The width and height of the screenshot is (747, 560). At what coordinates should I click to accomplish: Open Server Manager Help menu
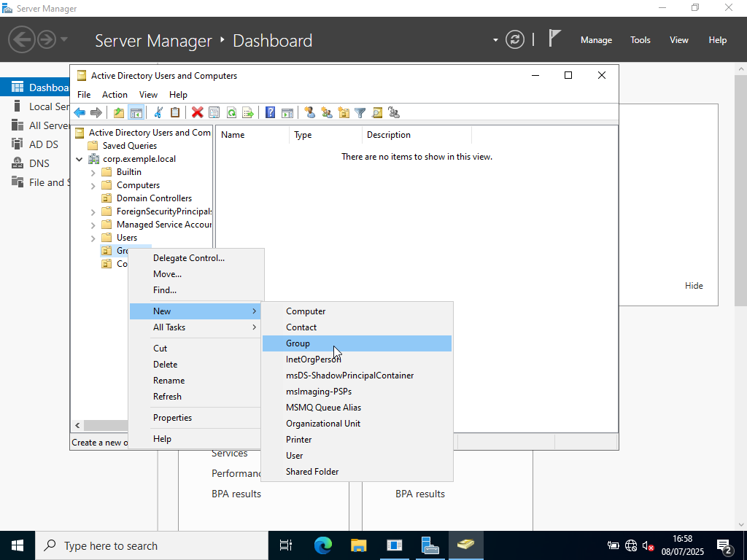(718, 40)
